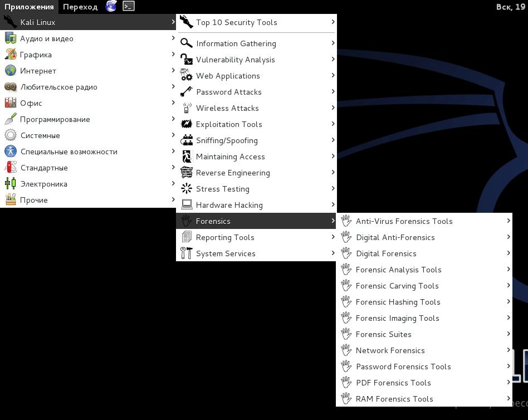This screenshot has height=420, width=528.
Task: Click the Специальные возможности accessibility icon
Action: pos(11,151)
